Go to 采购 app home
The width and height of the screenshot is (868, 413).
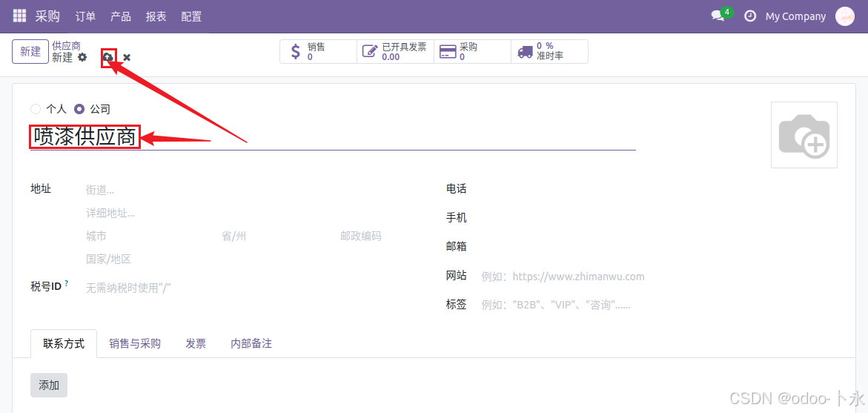pos(47,16)
